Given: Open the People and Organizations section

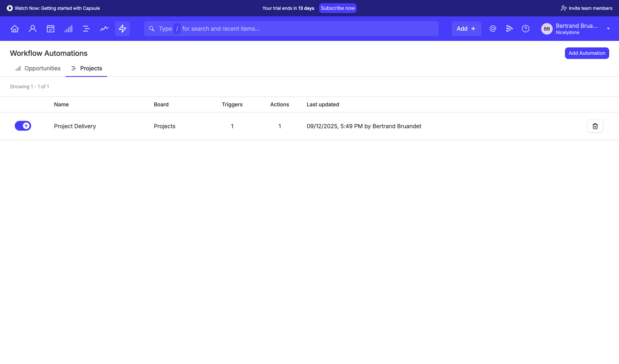Looking at the screenshot, I should tap(33, 29).
